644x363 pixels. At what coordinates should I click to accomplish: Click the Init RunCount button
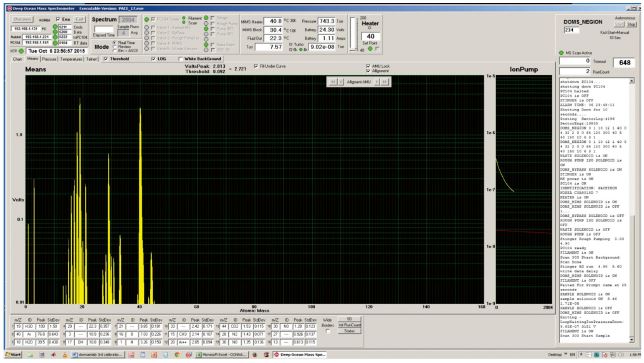[x=350, y=325]
